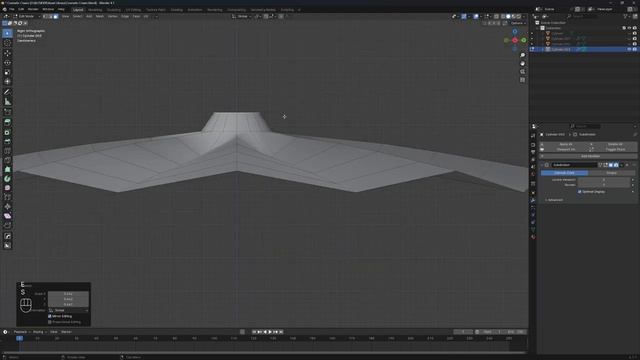Click the play animation button

[x=270, y=332]
